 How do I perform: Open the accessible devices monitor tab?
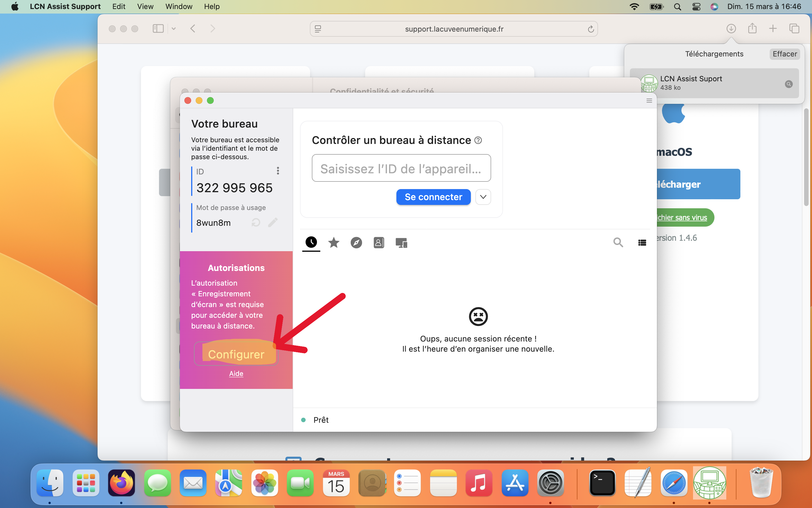coord(401,243)
